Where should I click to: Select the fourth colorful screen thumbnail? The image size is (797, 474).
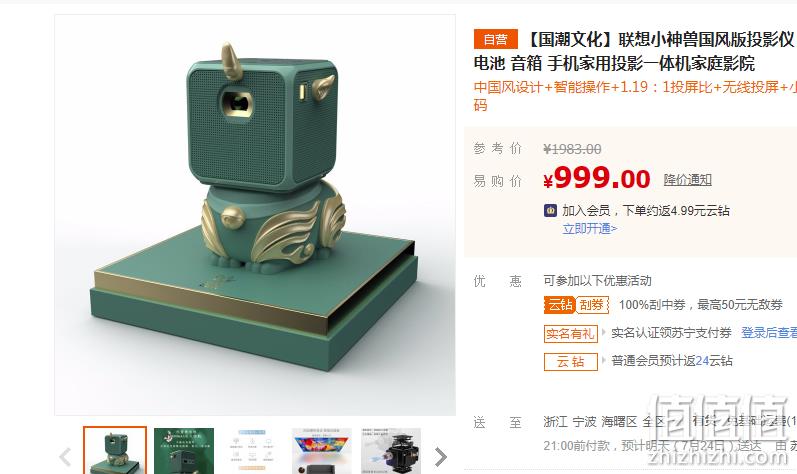coord(322,451)
